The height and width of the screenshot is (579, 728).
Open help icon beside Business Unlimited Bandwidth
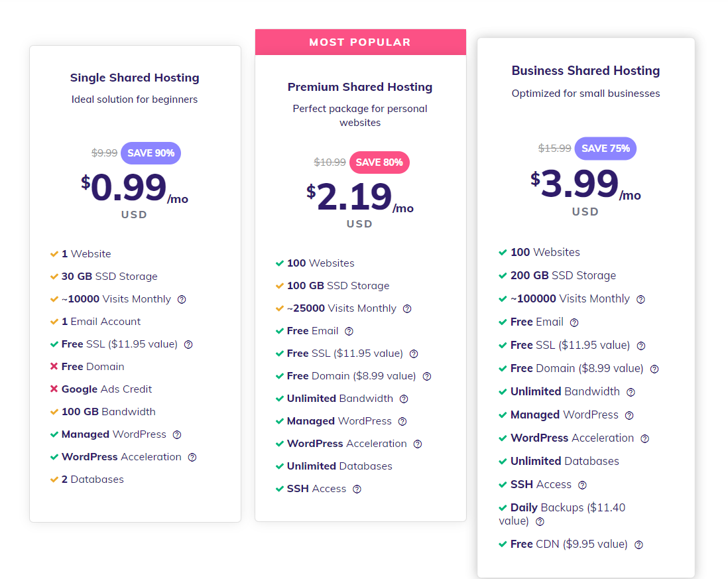[x=631, y=393]
